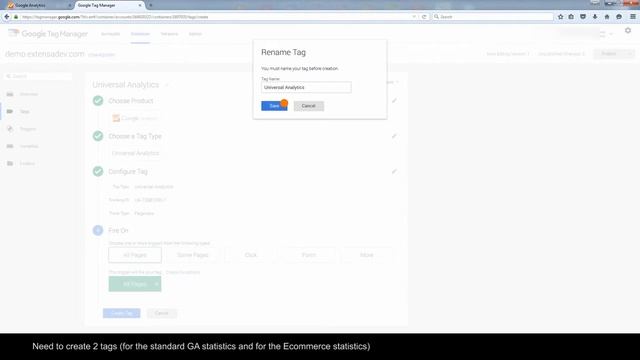This screenshot has width=640, height=360.
Task: Go back with browser back arrow
Action: coord(7,17)
